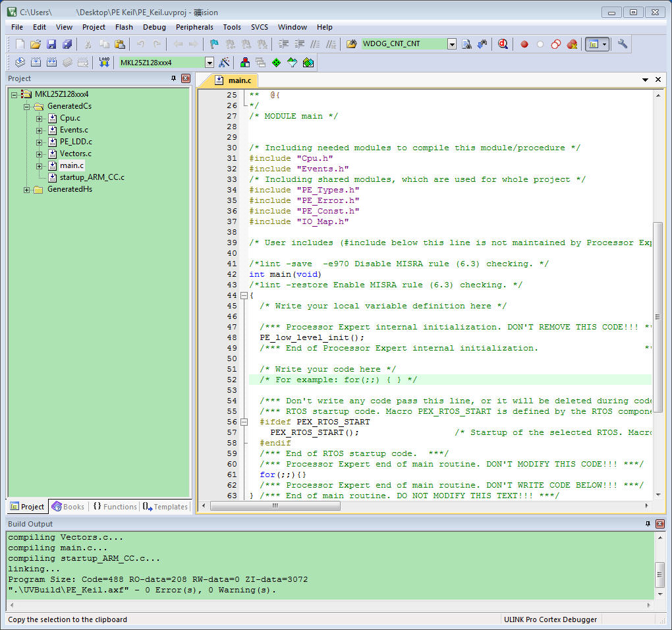This screenshot has height=630, width=672.
Task: Toggle the Project Window view button
Action: point(594,43)
